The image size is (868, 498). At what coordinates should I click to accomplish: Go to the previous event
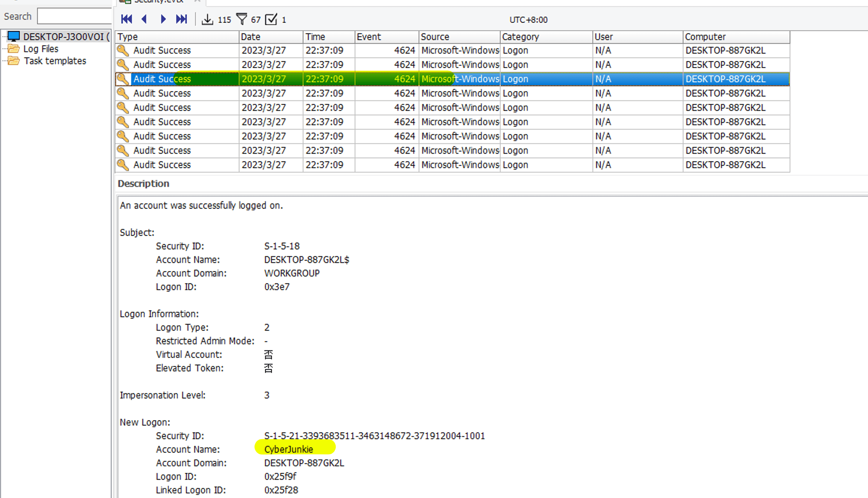pyautogui.click(x=144, y=19)
